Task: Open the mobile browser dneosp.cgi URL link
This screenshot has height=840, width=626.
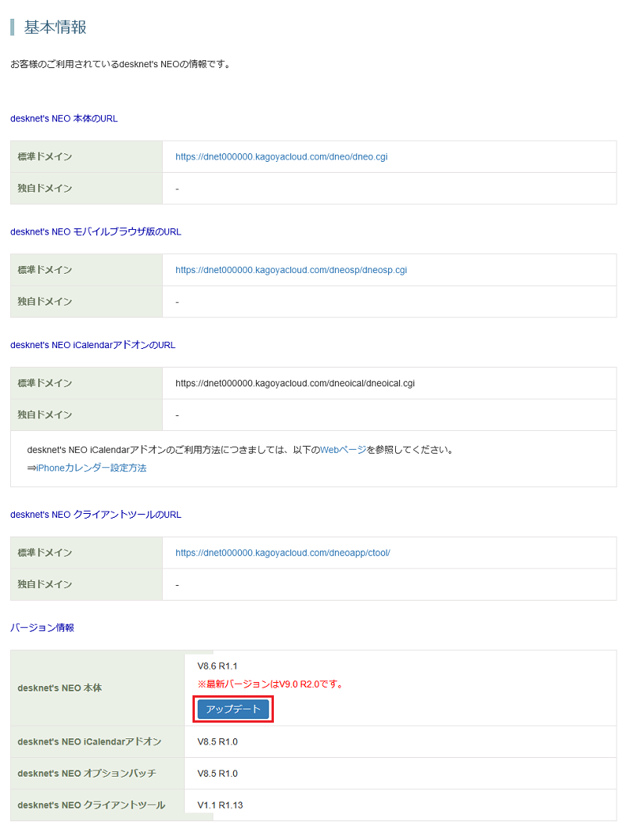Action: point(291,270)
